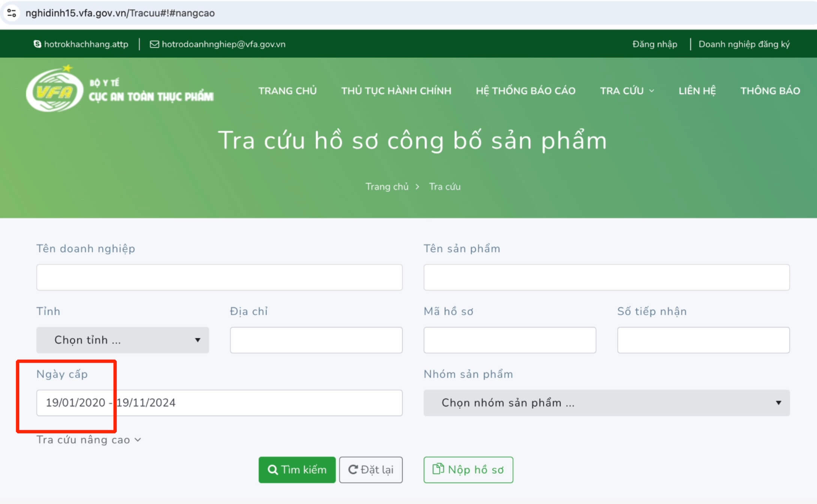Click the Nộp hồ sơ button
The width and height of the screenshot is (817, 504).
[468, 470]
